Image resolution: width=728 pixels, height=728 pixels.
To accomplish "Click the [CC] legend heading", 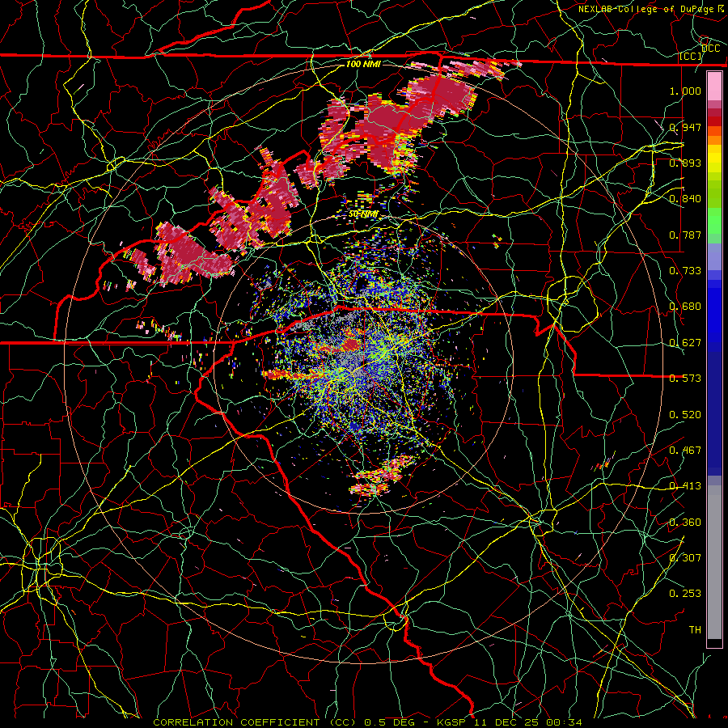I will [691, 57].
